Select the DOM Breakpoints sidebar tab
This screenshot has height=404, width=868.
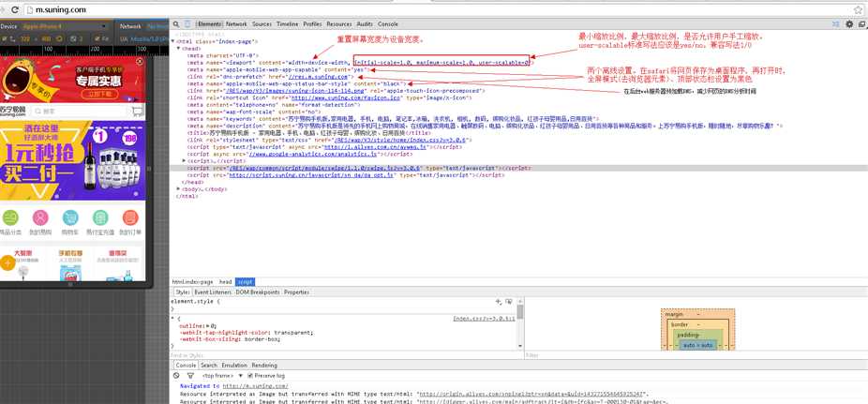point(258,292)
